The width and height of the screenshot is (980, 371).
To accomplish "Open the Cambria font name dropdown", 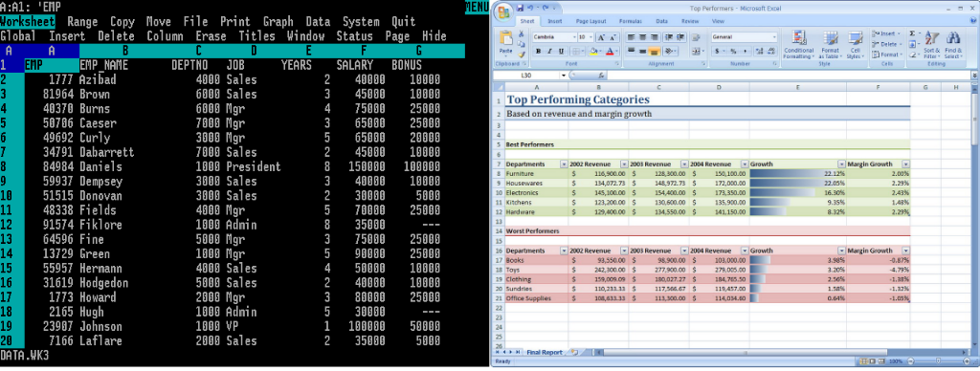I will click(574, 37).
